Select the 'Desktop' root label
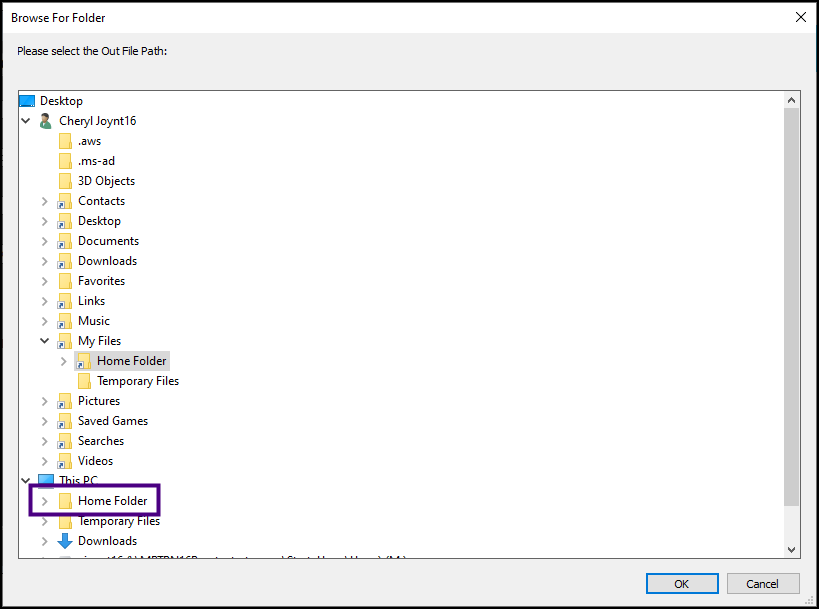Screen dimensions: 819x609 point(61,101)
